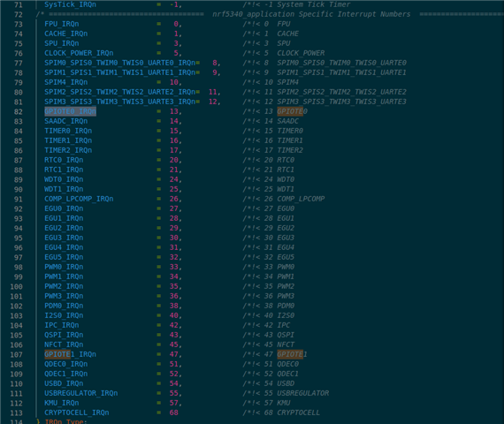The image size is (504, 424).
Task: Click the SysTick_IRQn identifier
Action: (x=70, y=4)
